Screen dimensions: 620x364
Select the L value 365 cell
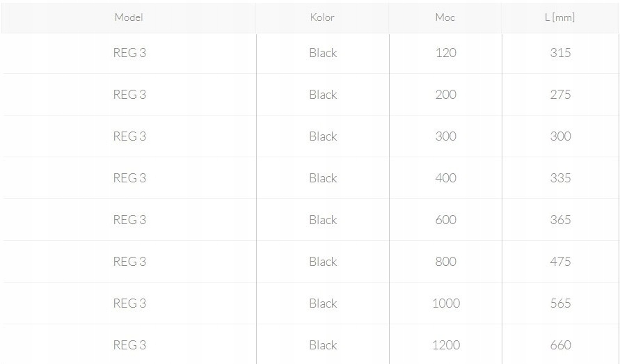point(560,220)
